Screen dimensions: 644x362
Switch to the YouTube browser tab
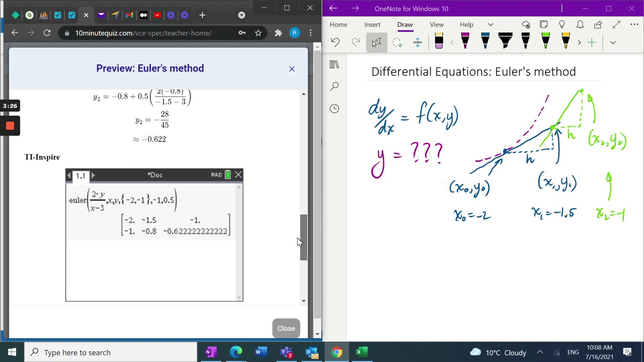157,15
